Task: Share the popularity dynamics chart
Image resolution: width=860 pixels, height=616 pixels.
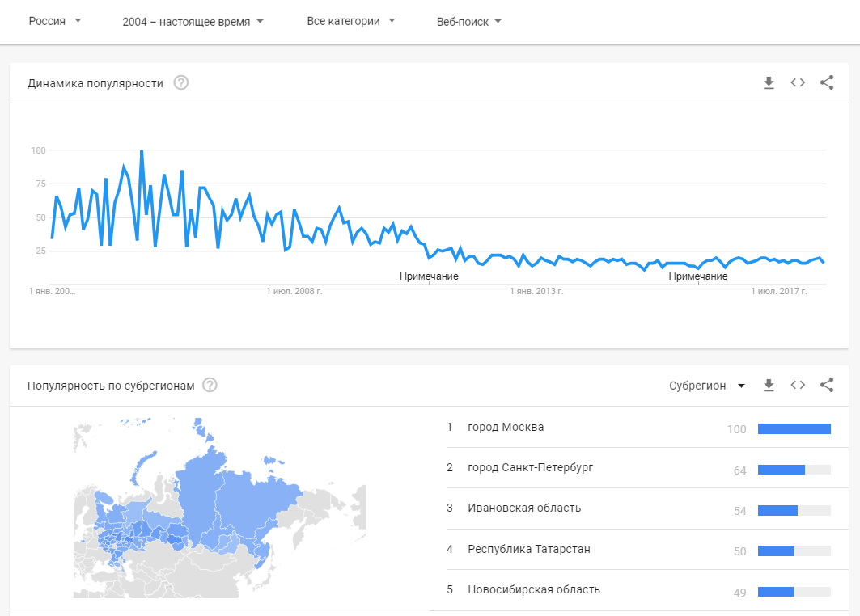Action: click(826, 82)
